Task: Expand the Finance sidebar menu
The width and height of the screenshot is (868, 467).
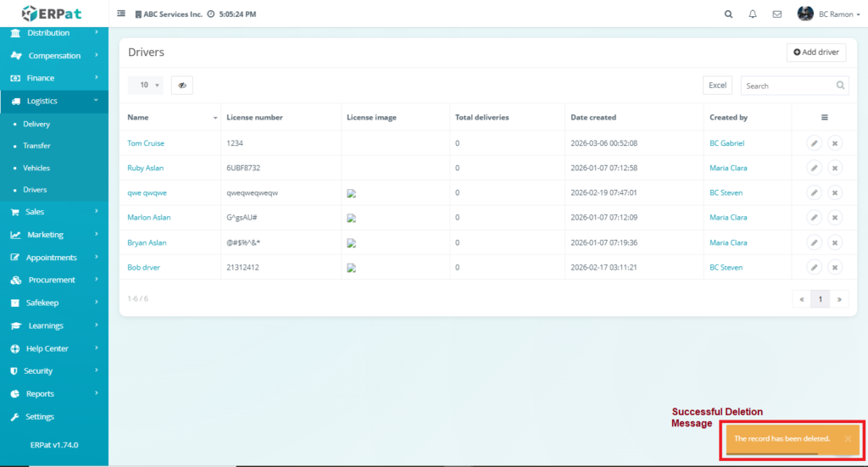Action: [x=54, y=78]
